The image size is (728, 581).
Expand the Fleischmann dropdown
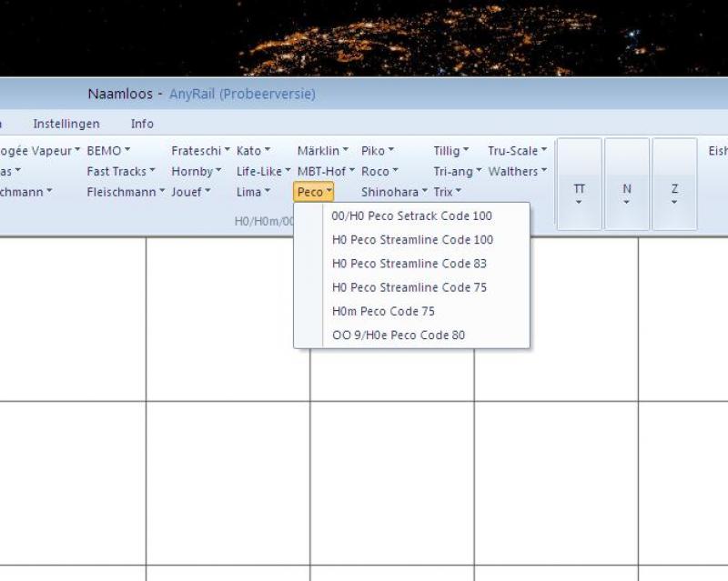(x=126, y=192)
